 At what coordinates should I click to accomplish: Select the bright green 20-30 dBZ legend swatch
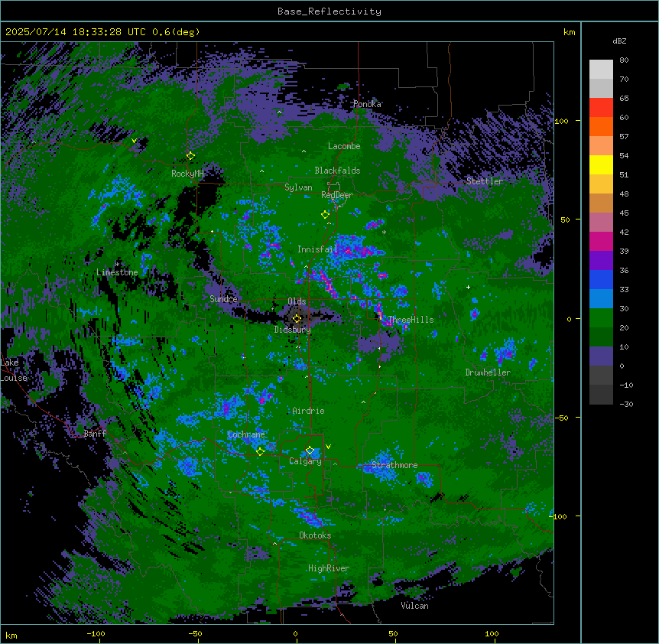pyautogui.click(x=601, y=318)
